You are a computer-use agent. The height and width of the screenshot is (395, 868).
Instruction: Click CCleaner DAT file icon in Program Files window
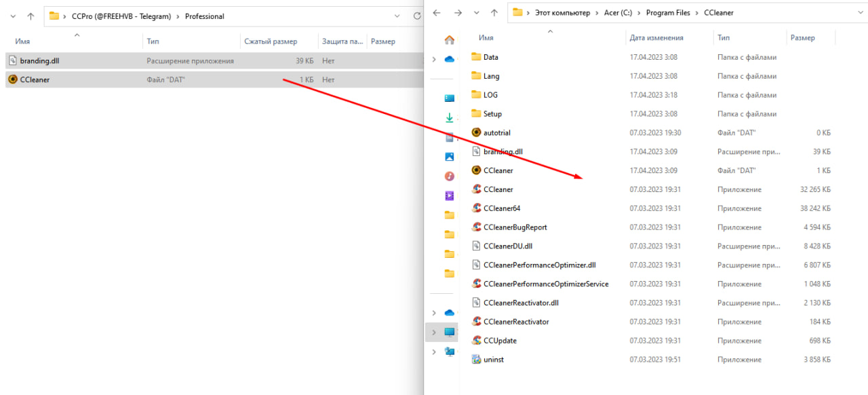point(476,170)
